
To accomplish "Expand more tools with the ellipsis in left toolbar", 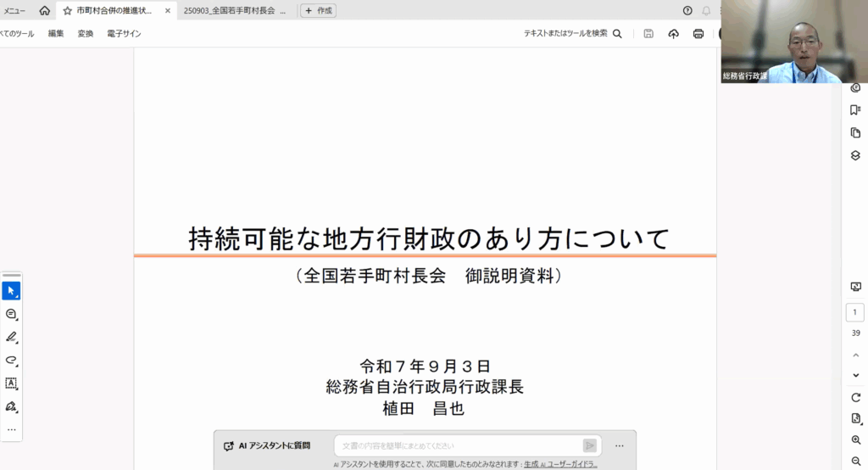I will coord(11,429).
